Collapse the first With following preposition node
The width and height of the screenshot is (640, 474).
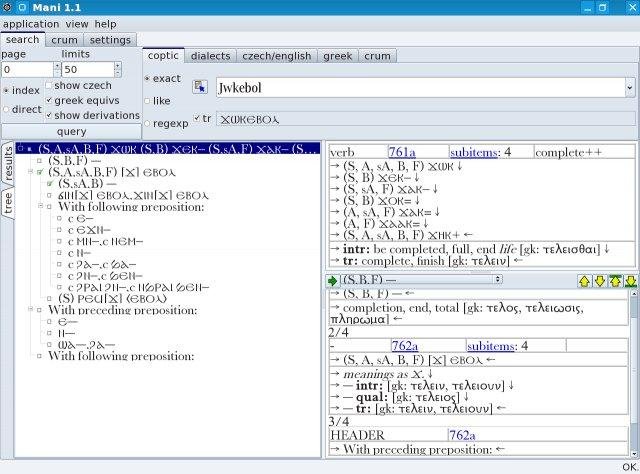point(40,206)
